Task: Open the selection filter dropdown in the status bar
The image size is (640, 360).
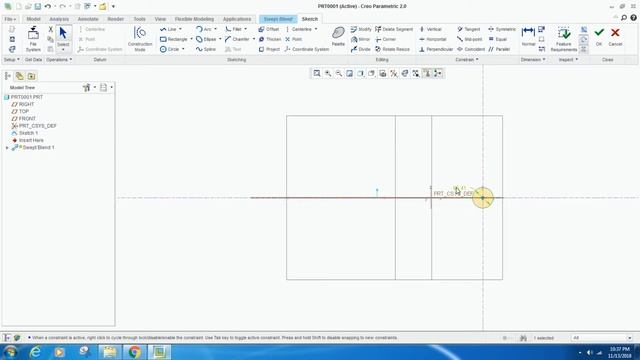Action: [629, 338]
